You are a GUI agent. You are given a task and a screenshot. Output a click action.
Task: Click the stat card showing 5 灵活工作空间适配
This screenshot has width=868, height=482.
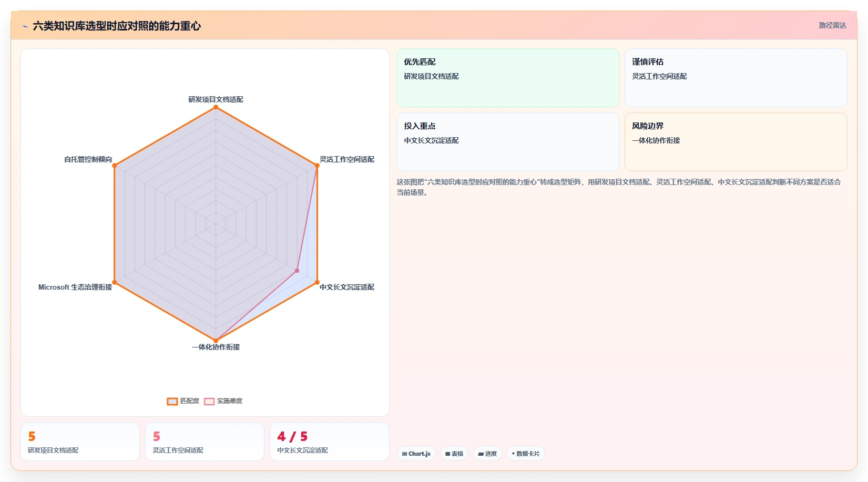pyautogui.click(x=205, y=442)
